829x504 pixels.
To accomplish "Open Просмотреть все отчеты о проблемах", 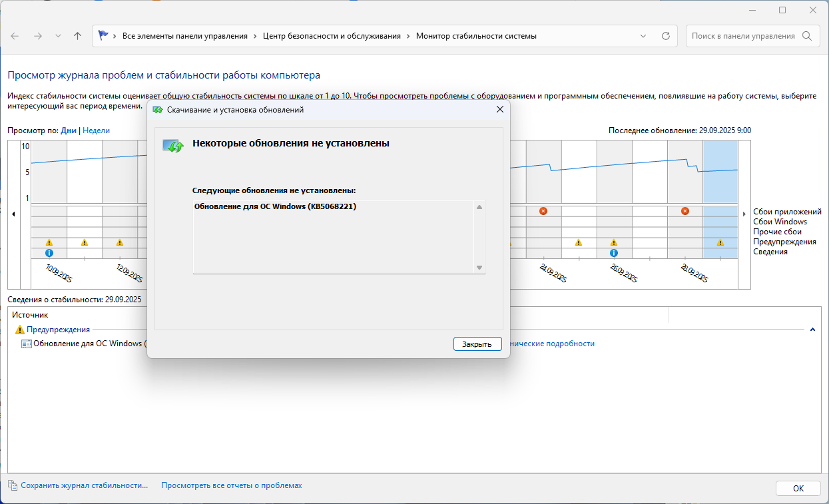I will click(x=231, y=485).
